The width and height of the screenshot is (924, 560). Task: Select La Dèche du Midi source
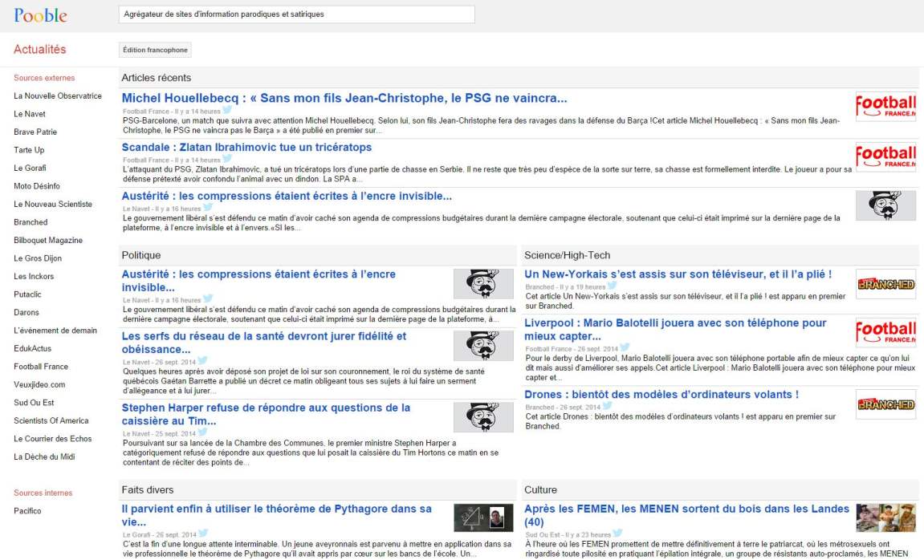[x=44, y=457]
